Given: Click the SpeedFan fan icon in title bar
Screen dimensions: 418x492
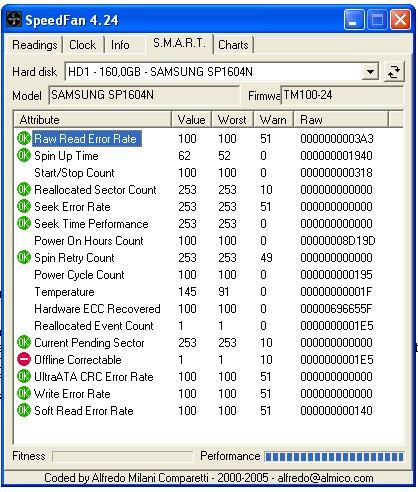Looking at the screenshot, I should [x=14, y=20].
